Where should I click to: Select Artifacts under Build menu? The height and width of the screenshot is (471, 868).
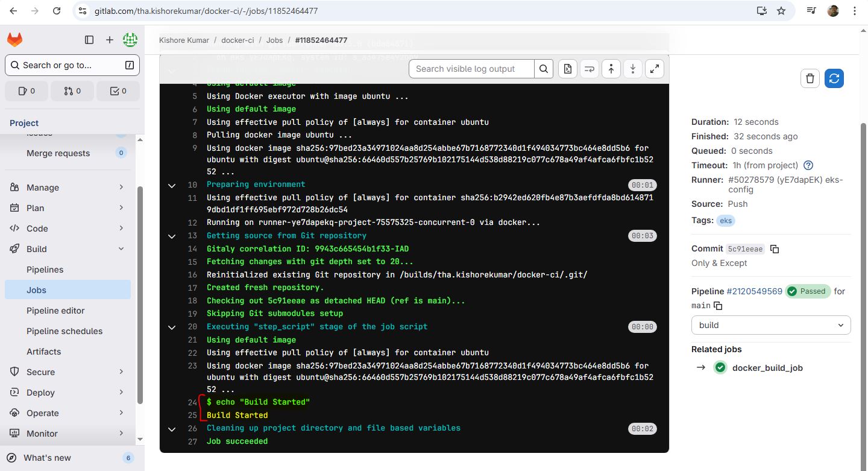pyautogui.click(x=43, y=352)
